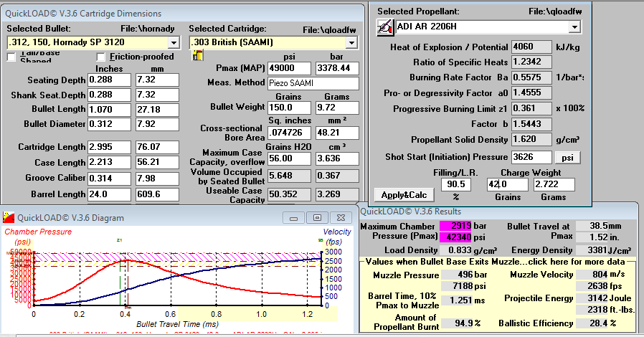This screenshot has height=337, width=644.
Task: Click the Apply&Calc button
Action: [x=404, y=195]
